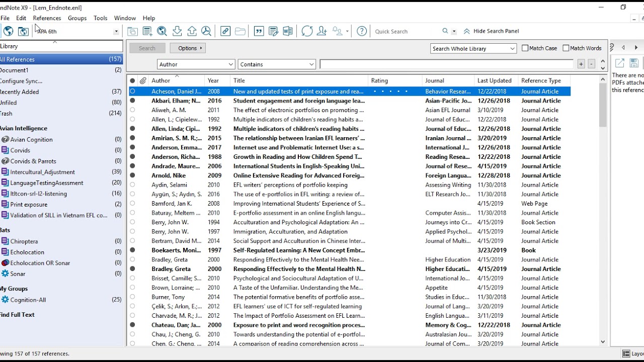
Task: Click Format Bibliography toolbar icon
Action: pos(274,31)
